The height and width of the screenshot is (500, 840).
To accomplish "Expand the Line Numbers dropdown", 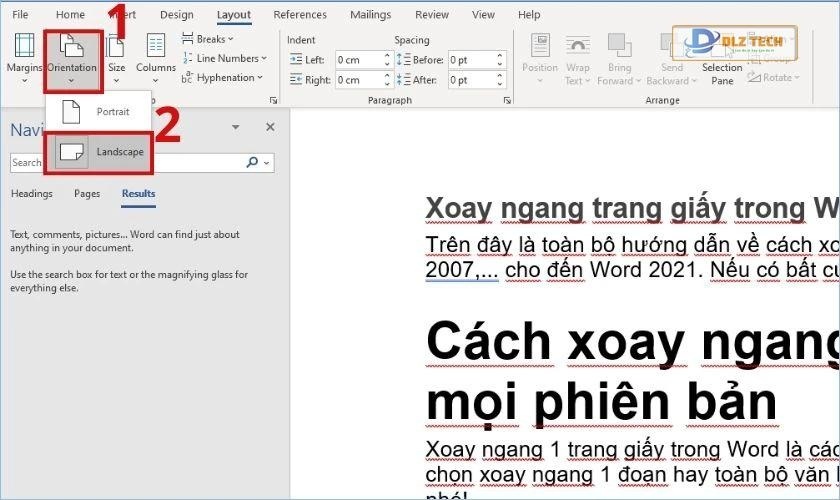I will pos(227,58).
